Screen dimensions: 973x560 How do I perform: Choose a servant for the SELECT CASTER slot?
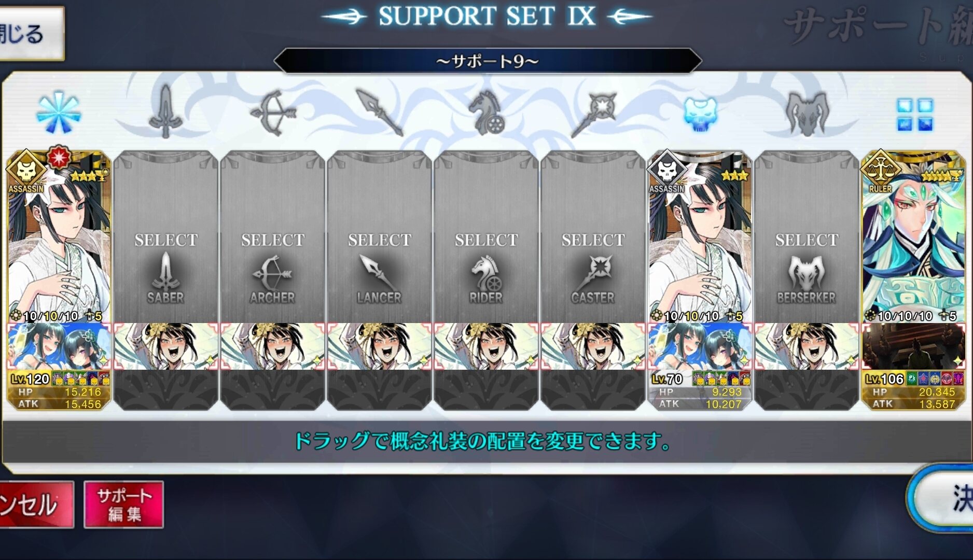pos(593,236)
